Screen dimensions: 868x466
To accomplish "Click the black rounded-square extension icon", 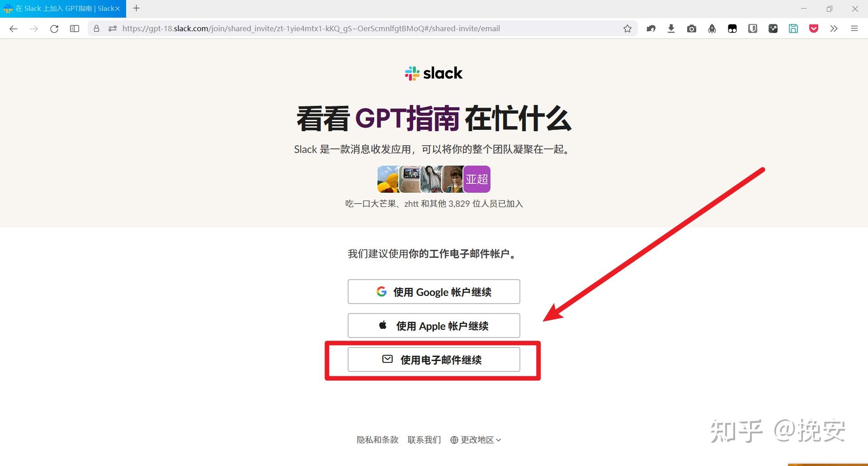I will pyautogui.click(x=732, y=29).
